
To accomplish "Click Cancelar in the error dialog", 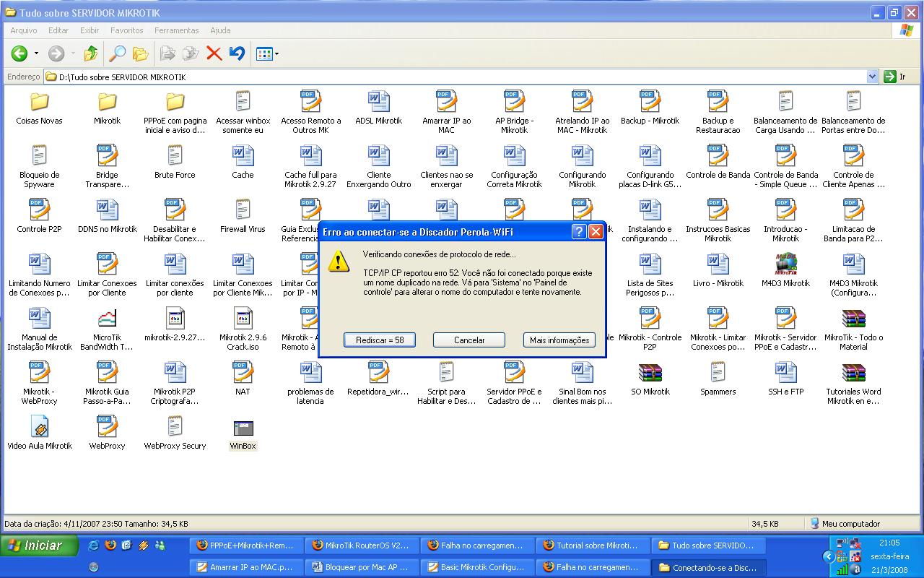I will pos(469,340).
